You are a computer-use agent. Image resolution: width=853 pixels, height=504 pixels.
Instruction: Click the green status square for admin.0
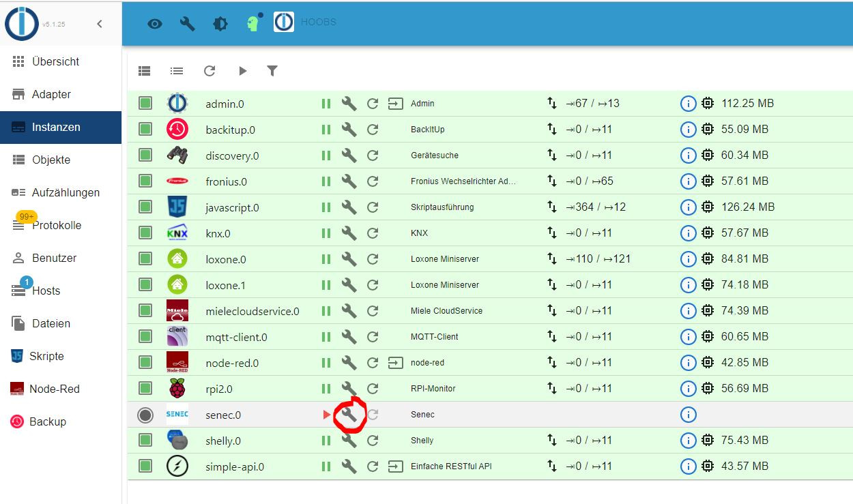click(145, 104)
